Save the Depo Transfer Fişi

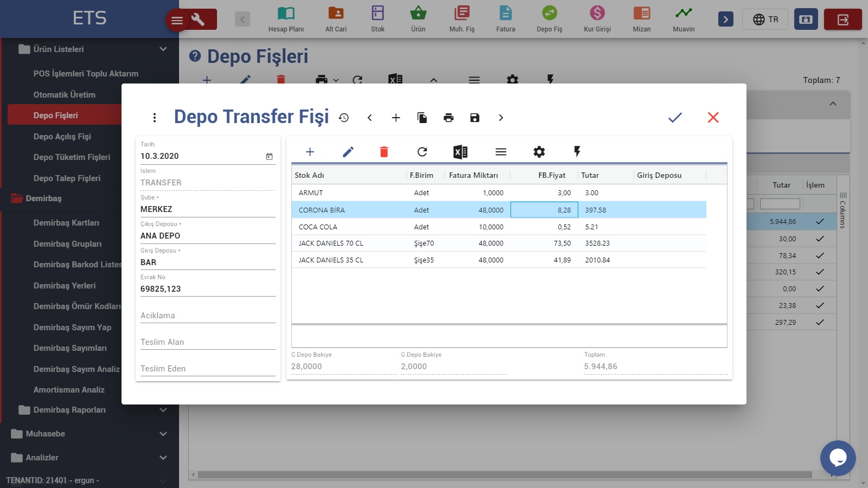(475, 118)
